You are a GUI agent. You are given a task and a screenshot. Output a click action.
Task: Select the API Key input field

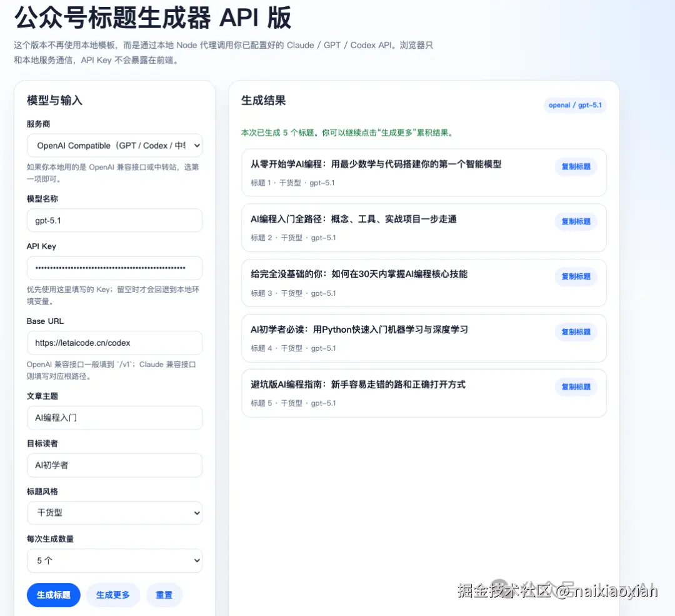(x=114, y=268)
